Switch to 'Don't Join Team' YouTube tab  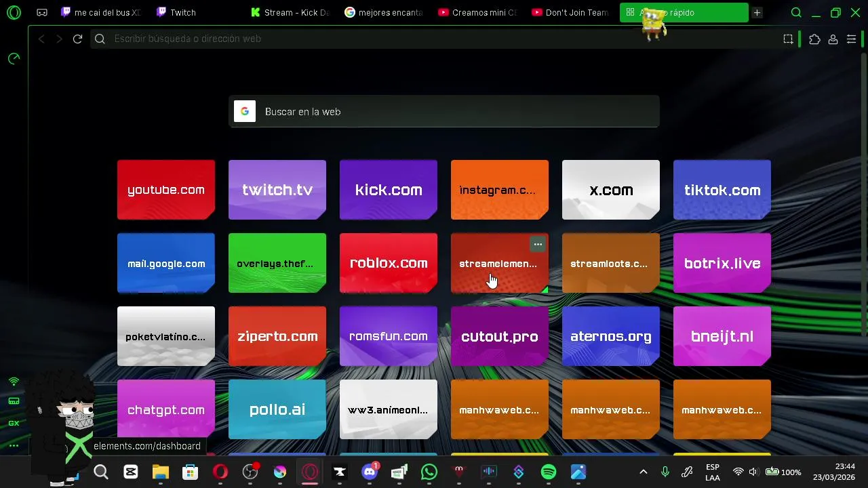(x=572, y=12)
